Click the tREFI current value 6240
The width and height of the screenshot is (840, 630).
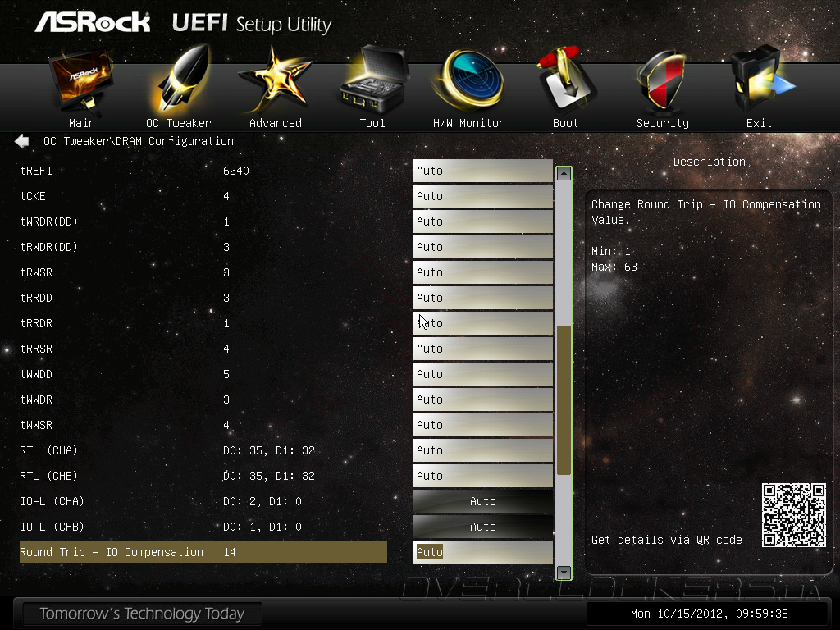(x=236, y=171)
